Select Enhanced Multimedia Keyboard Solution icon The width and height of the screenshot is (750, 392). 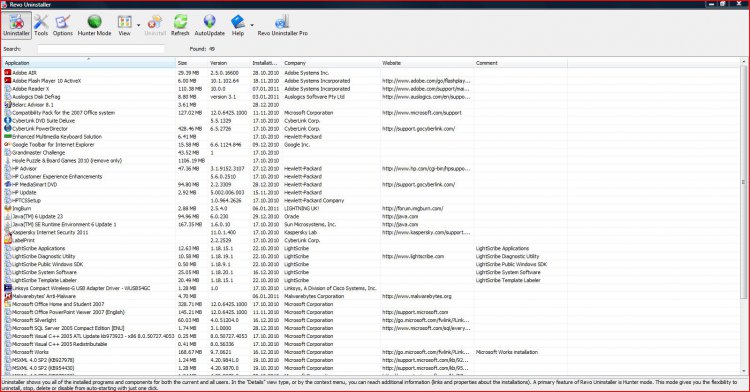(x=8, y=137)
